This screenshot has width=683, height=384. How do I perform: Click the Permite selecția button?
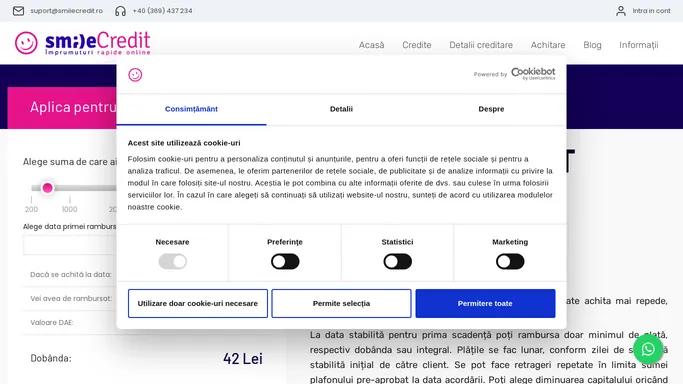[x=341, y=303]
